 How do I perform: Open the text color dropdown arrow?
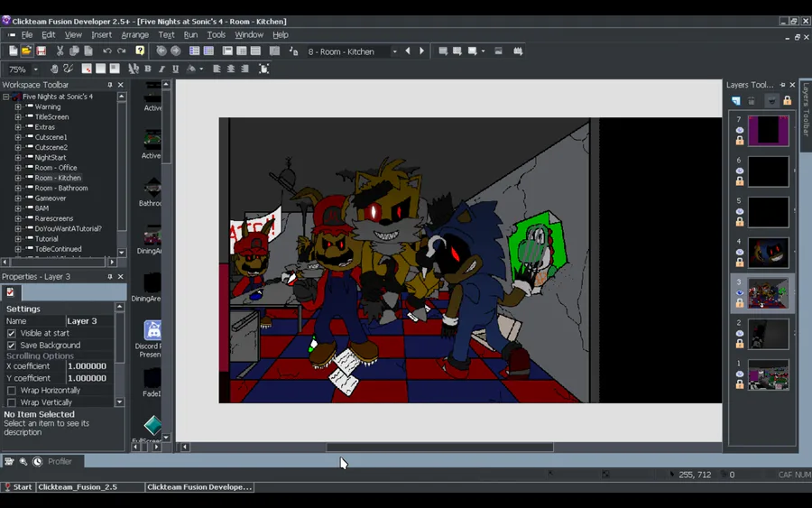point(201,69)
